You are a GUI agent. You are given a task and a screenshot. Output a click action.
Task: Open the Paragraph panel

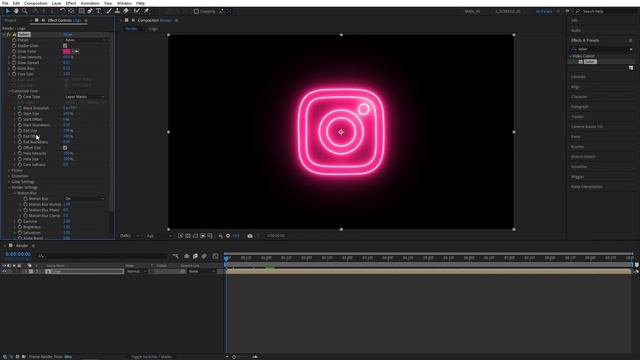tap(580, 107)
